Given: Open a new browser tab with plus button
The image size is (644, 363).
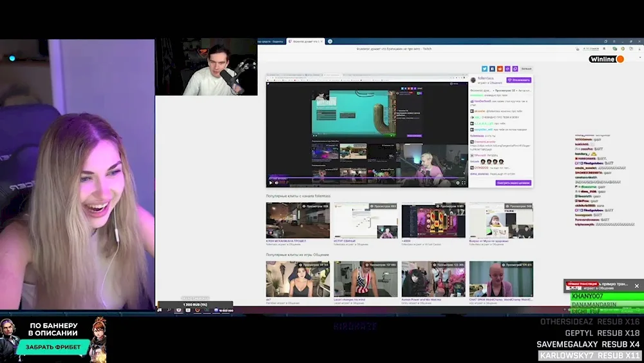Looking at the screenshot, I should tap(330, 41).
